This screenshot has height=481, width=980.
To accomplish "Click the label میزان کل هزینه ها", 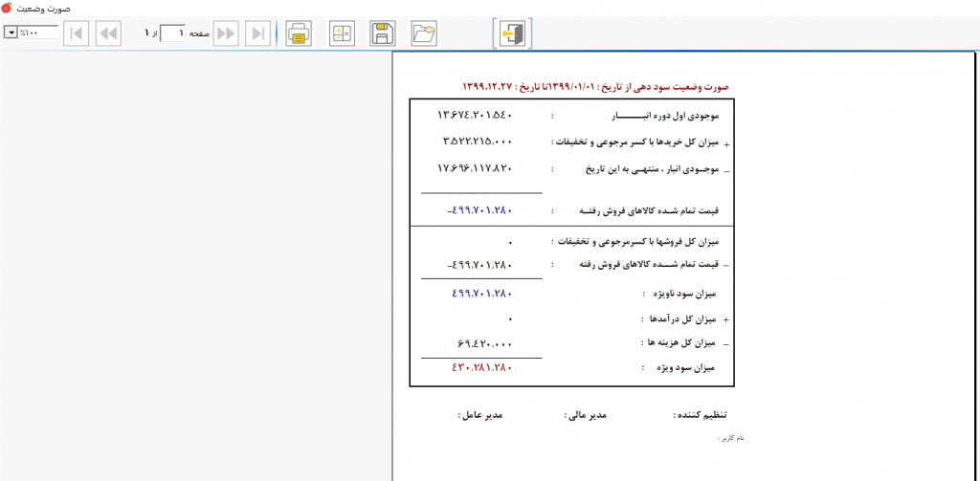I will tap(683, 343).
